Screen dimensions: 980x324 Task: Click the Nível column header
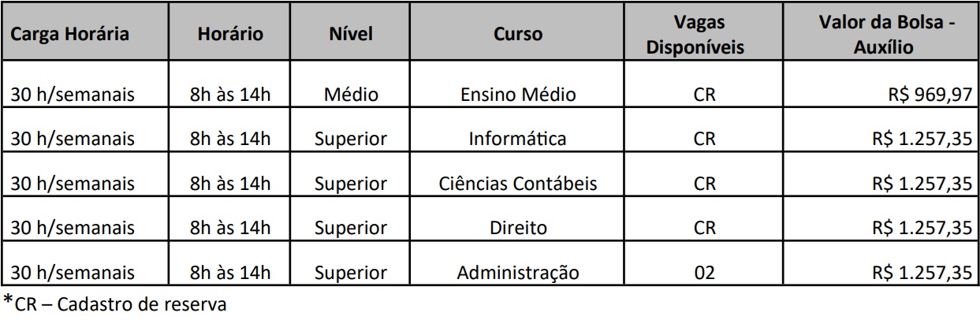[x=351, y=35]
